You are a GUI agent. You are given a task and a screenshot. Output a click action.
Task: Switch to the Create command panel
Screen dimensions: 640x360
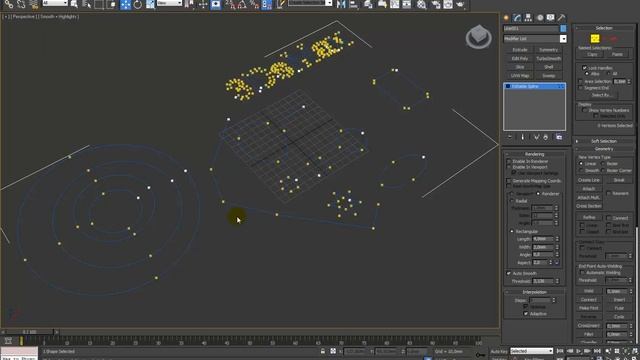click(x=506, y=18)
